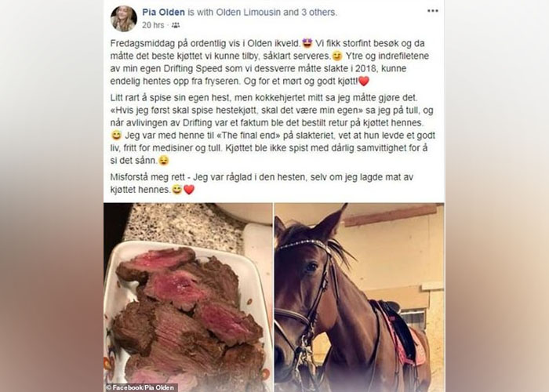Click the smiling emoji after 'såklart serveres.'
Screen dimensions: 549x392
coord(336,56)
